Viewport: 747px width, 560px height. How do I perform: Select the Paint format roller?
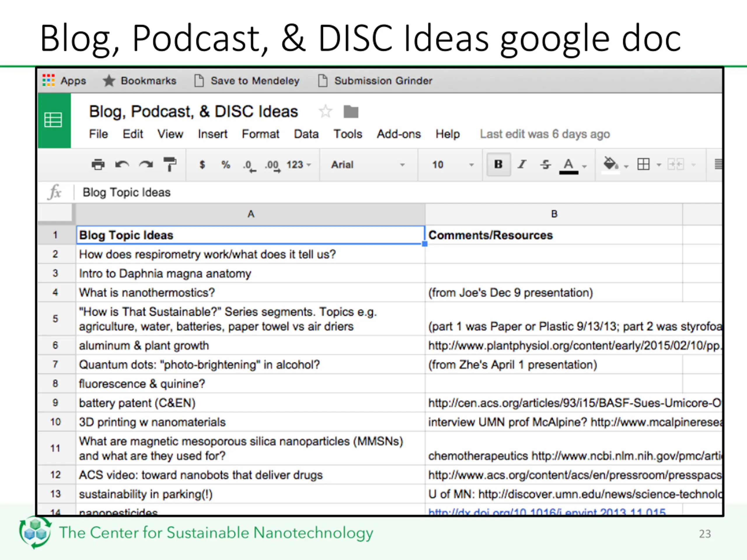coord(170,164)
